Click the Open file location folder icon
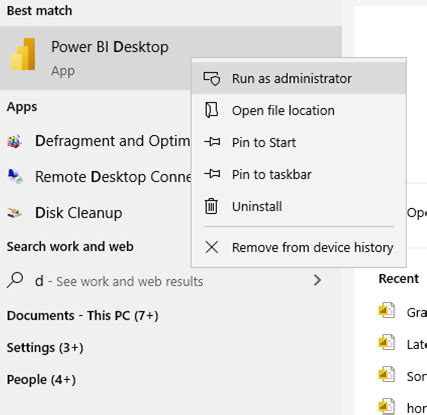 coord(211,110)
